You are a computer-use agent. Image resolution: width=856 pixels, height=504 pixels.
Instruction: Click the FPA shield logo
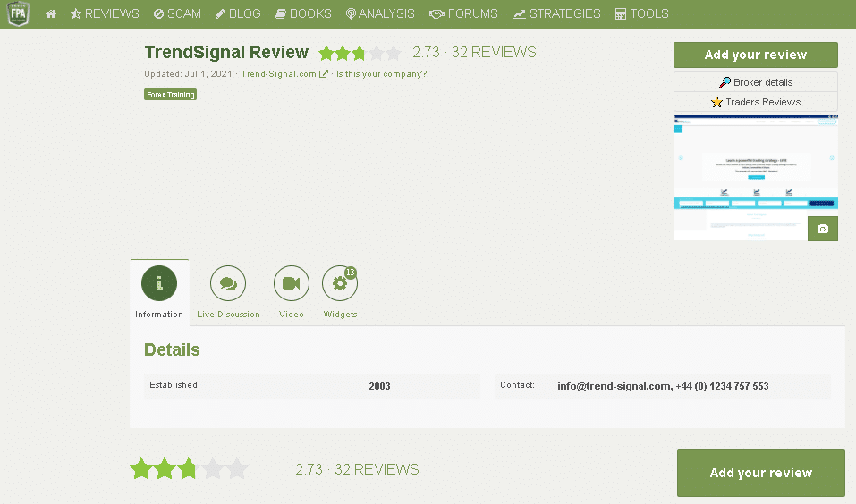click(18, 13)
